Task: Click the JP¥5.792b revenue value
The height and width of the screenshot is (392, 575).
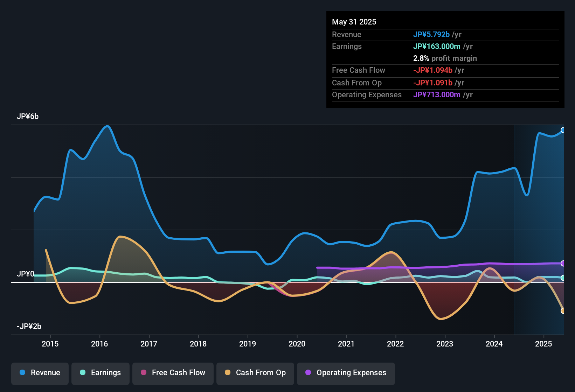Action: (431, 35)
